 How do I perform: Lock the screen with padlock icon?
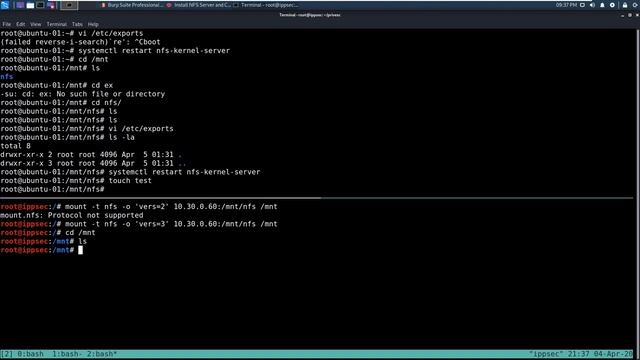point(624,5)
